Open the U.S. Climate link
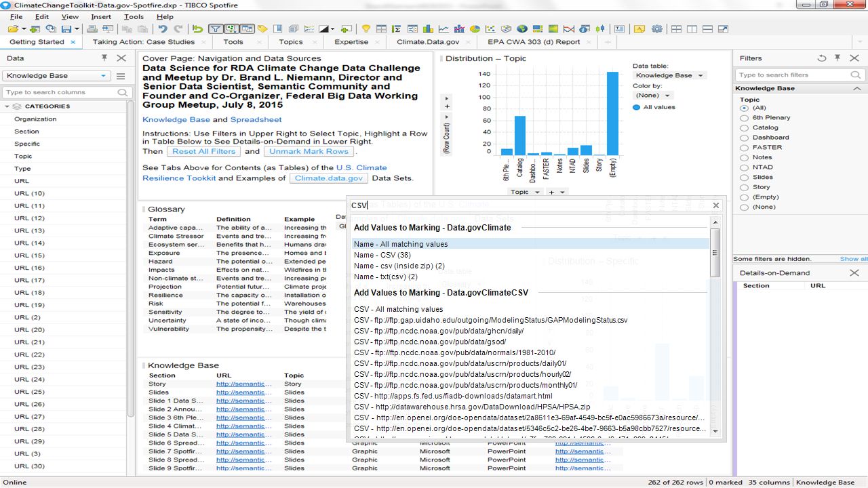 (x=361, y=167)
